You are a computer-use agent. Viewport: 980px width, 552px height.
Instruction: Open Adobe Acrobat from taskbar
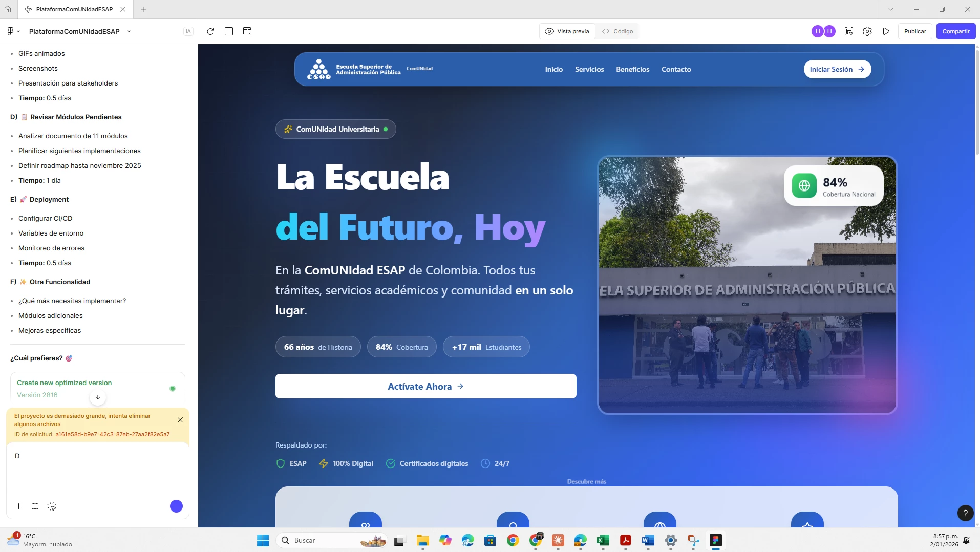pos(625,540)
